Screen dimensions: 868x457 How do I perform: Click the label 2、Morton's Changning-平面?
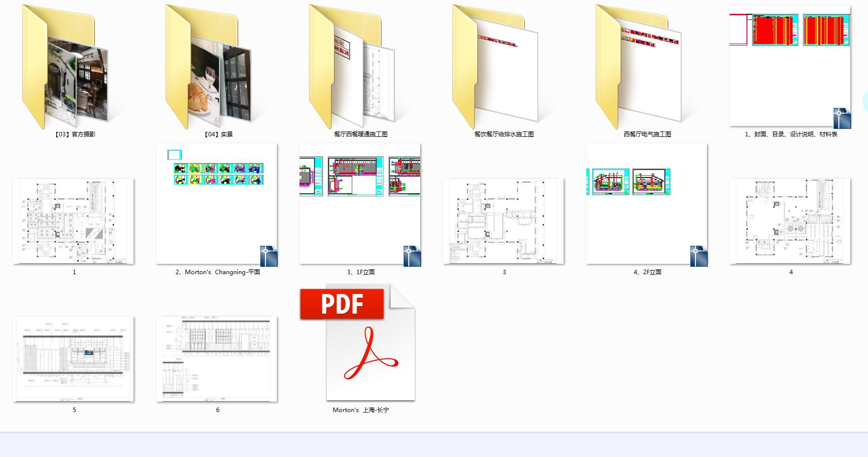point(217,272)
